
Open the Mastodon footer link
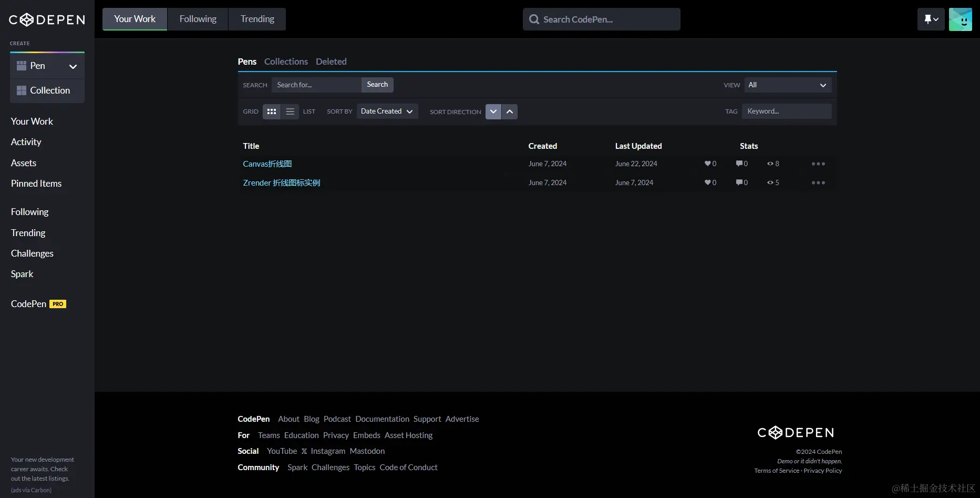367,451
